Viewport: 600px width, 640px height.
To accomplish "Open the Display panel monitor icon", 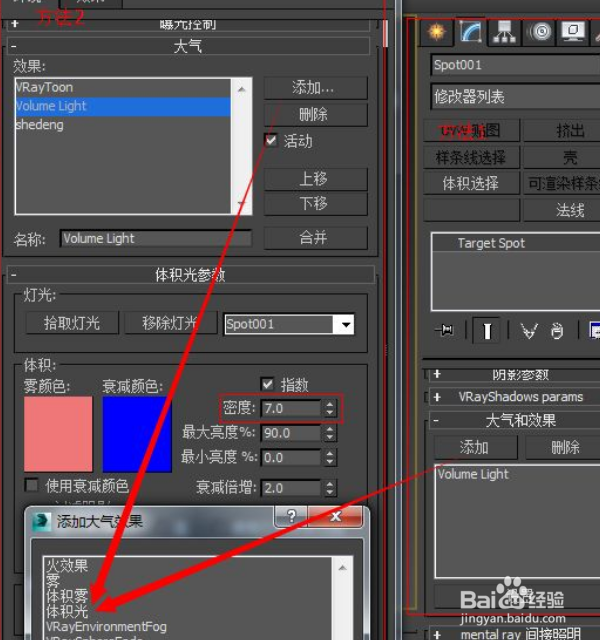I will click(573, 31).
